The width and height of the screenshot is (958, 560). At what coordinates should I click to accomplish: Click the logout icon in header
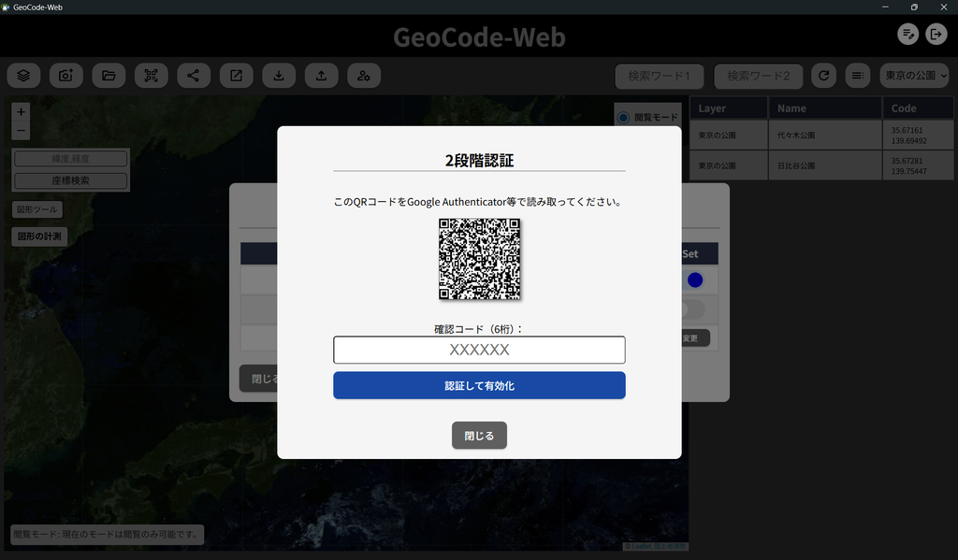[936, 35]
